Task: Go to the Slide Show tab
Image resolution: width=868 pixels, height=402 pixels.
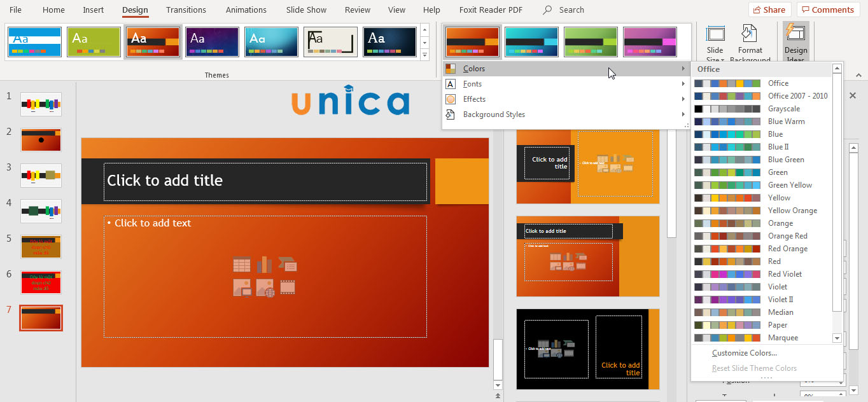Action: click(x=306, y=10)
